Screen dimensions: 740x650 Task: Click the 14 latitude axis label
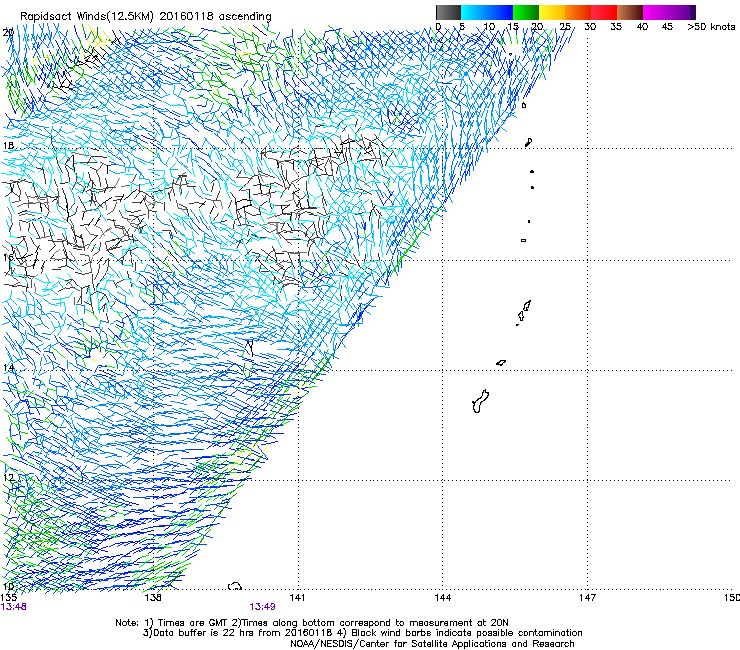(8, 367)
